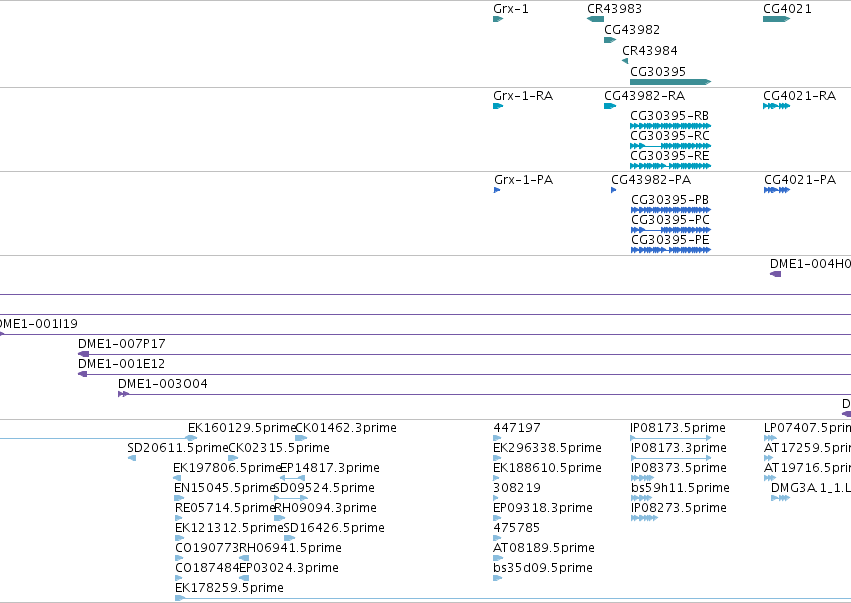Click the EP14817.3prime EST label
Image resolution: width=851 pixels, height=603 pixels.
tap(329, 468)
